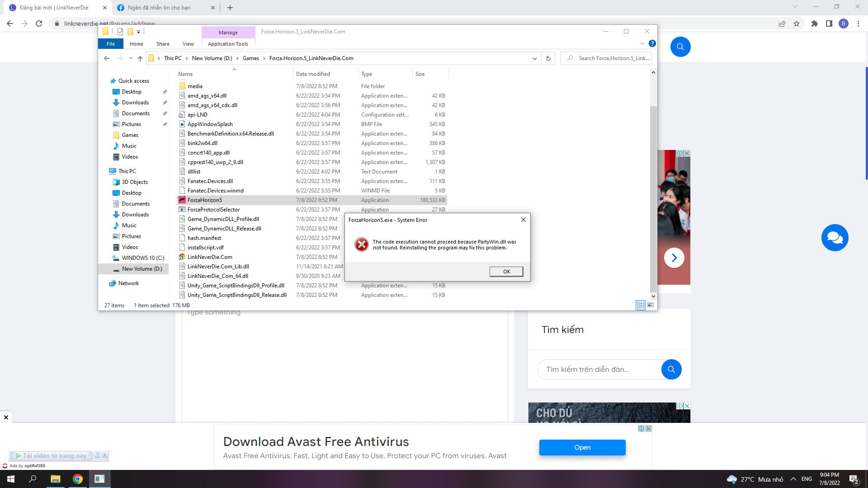The image size is (868, 488).
Task: Click the blue search icon at top of page
Action: 680,47
